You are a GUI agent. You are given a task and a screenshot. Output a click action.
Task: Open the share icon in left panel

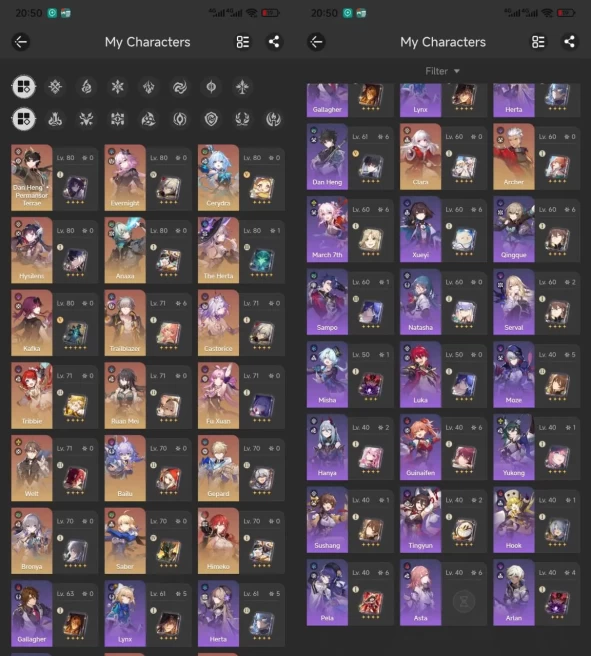(274, 42)
